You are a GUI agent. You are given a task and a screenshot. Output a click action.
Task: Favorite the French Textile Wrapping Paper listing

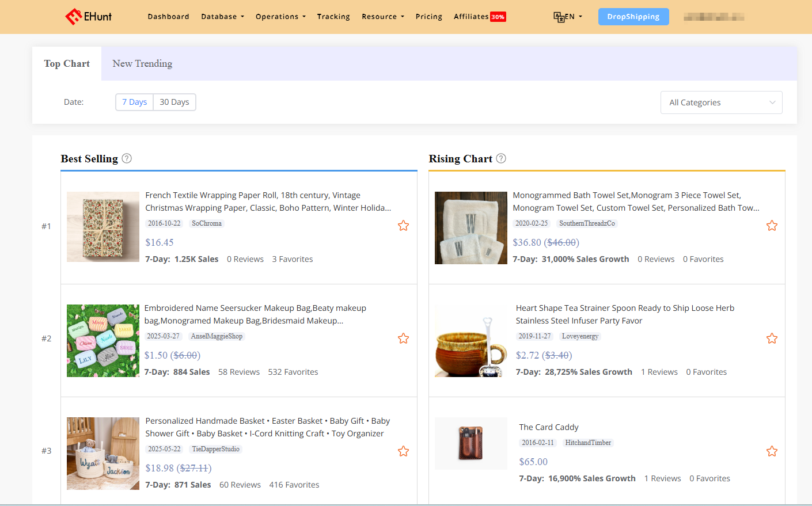pos(403,226)
